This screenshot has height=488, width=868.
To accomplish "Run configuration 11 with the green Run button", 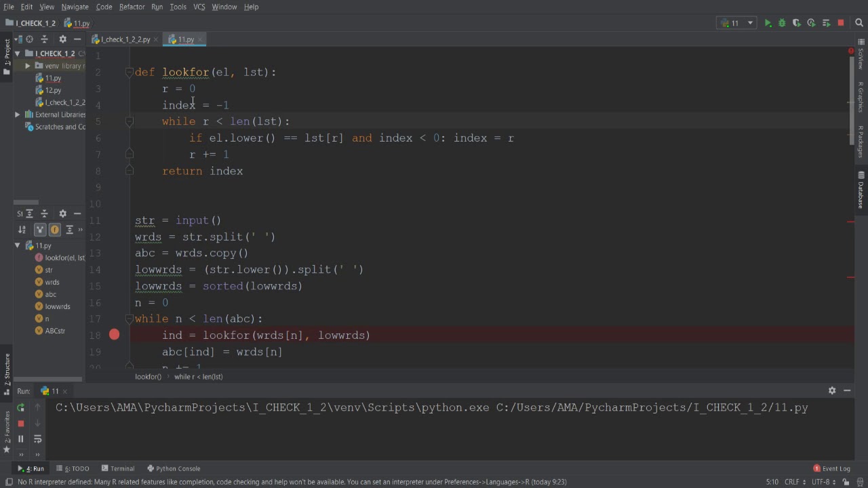I will click(x=768, y=23).
